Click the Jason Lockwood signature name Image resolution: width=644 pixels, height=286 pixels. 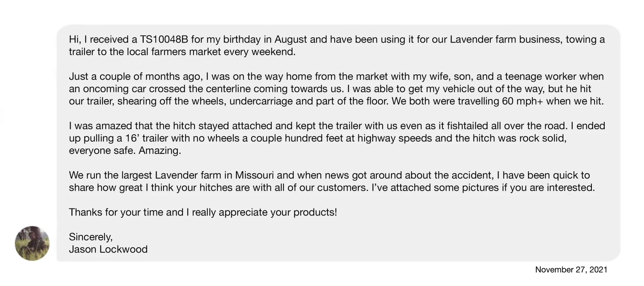click(108, 249)
